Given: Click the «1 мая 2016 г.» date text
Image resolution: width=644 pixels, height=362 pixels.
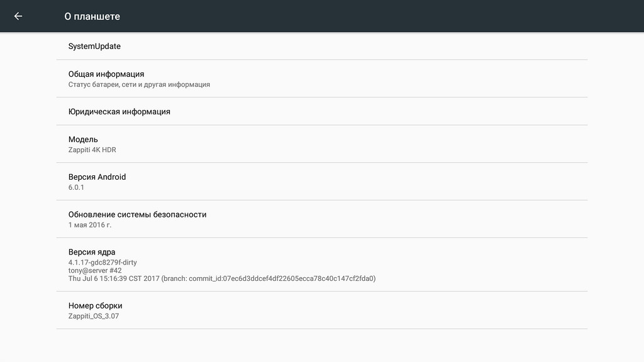Looking at the screenshot, I should [89, 225].
